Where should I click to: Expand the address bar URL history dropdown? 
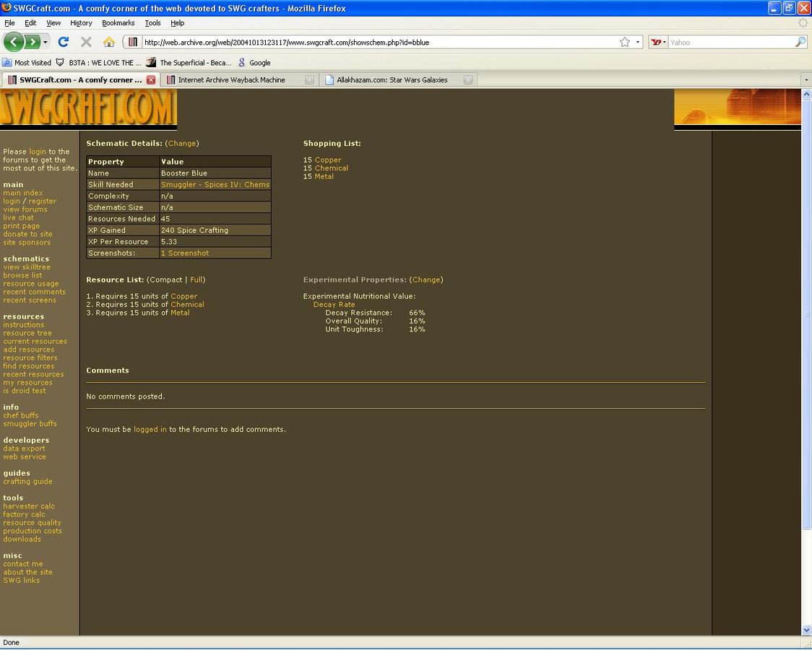tap(638, 42)
